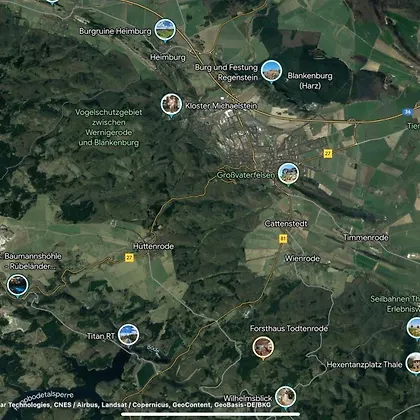420x420 pixels.
Task: Select the Baumannshöhle cave photo pin
Action: [17, 285]
